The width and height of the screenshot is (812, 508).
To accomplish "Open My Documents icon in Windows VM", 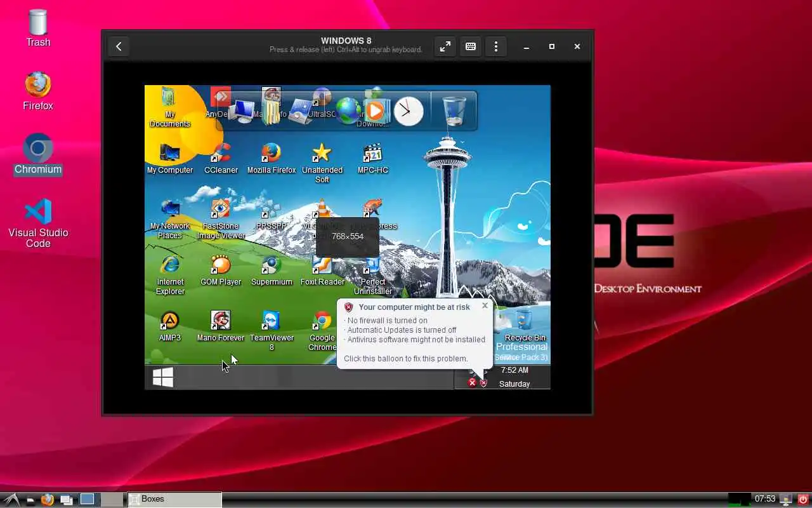I will click(x=169, y=108).
